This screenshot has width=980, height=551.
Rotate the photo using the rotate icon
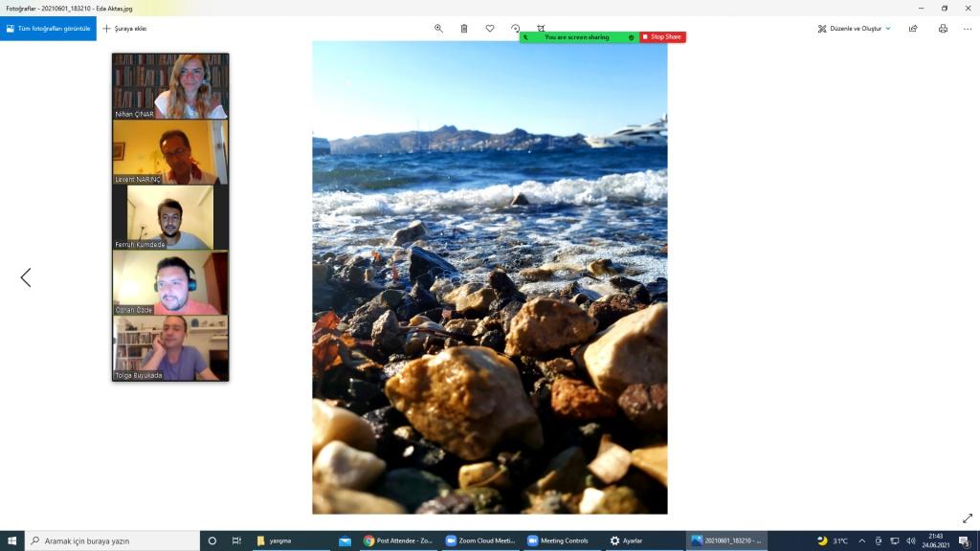516,29
